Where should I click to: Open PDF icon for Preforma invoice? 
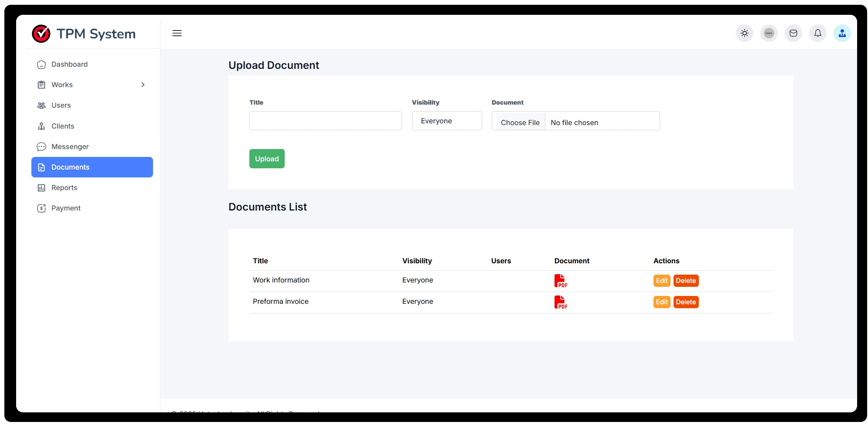tap(560, 302)
